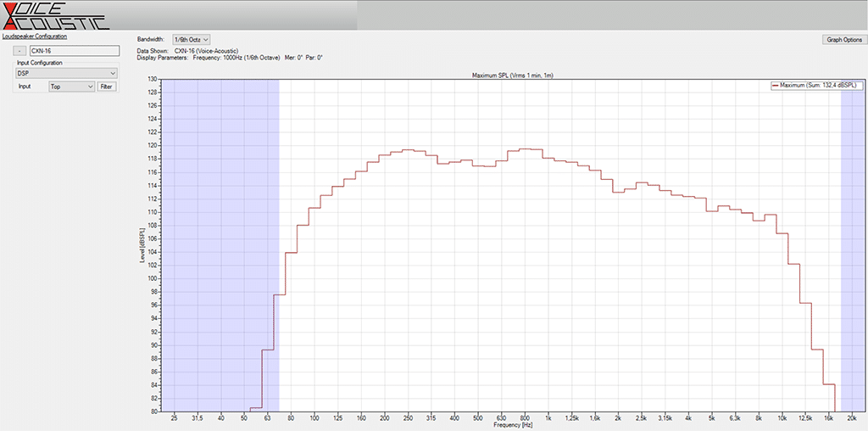Expand the Bandwidth 1/6th Octave dropdown

[191, 40]
